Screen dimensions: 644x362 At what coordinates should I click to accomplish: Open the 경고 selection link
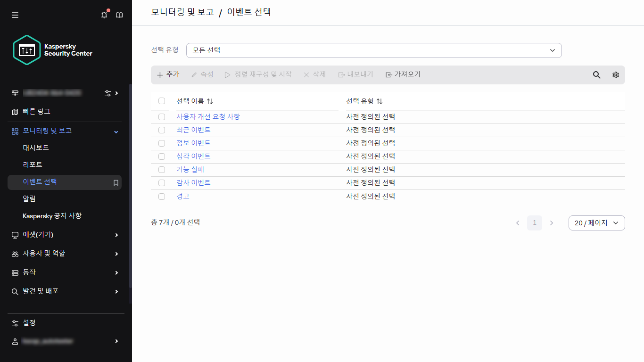coord(183,197)
